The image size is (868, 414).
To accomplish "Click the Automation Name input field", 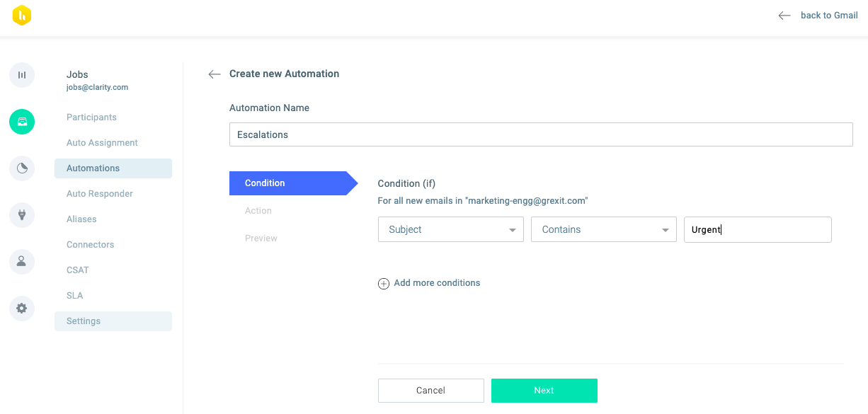I will pos(541,134).
